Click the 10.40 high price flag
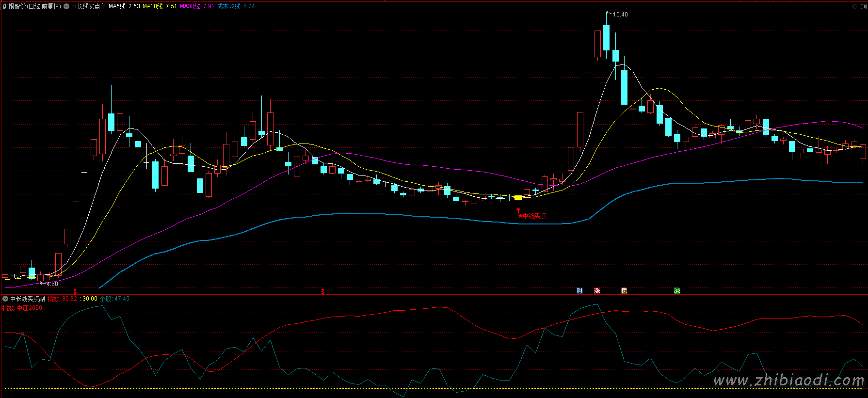The image size is (868, 398). (620, 15)
